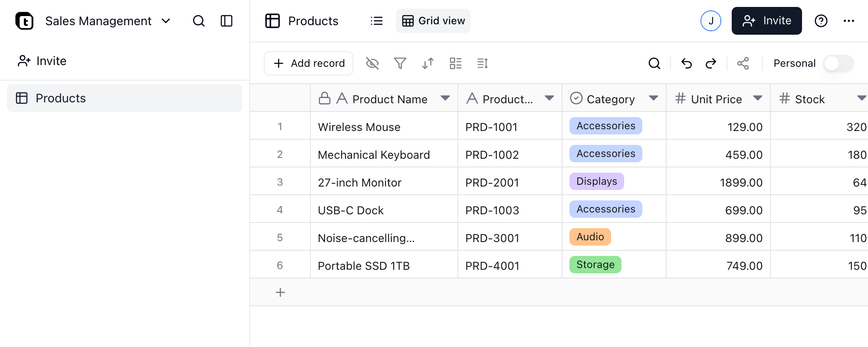Viewport: 868px width, 347px height.
Task: Open the help question mark icon
Action: click(x=821, y=21)
